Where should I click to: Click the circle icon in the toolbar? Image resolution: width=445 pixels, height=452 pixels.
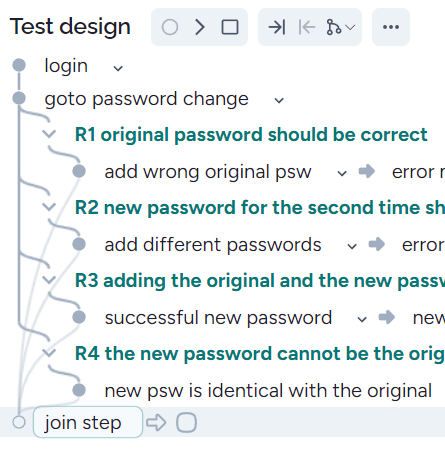tap(170, 27)
